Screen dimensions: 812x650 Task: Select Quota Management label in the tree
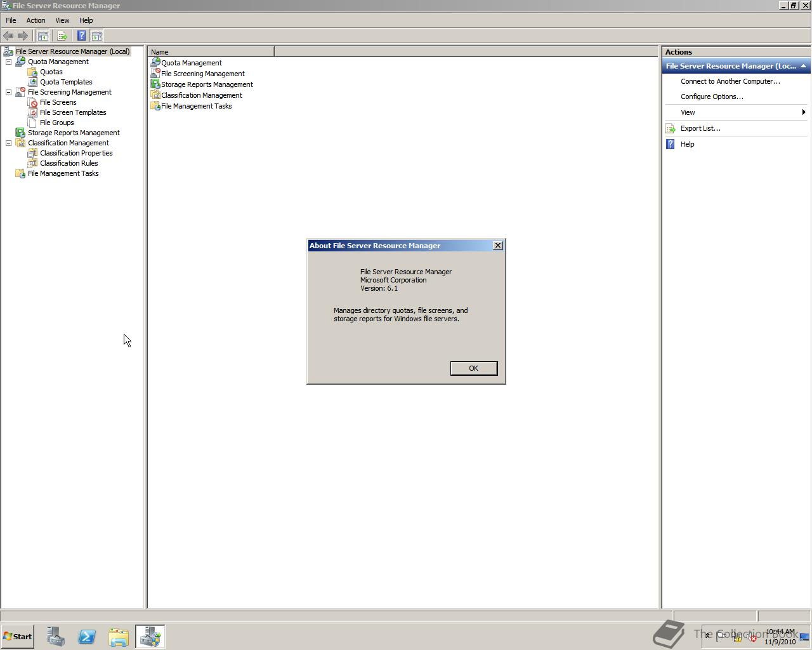[x=58, y=62]
